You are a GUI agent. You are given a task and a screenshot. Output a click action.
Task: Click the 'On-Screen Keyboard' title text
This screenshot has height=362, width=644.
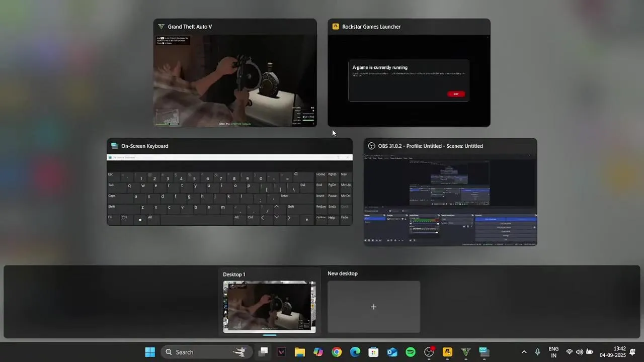[145, 146]
